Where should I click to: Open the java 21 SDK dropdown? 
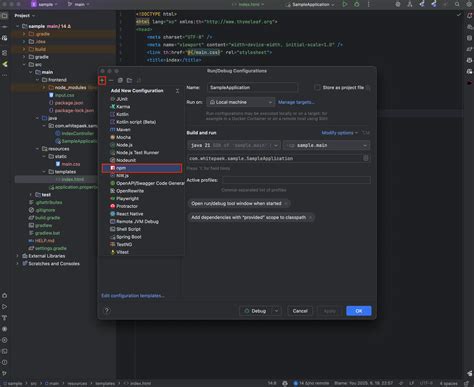click(x=234, y=145)
